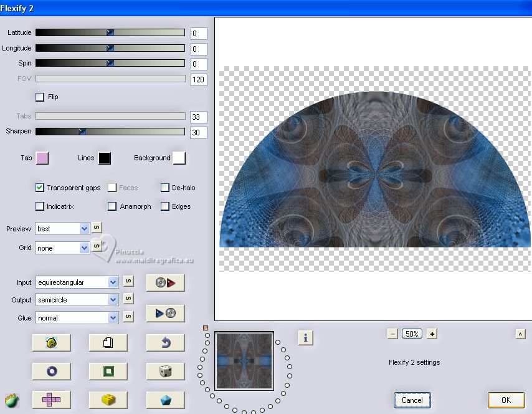Image resolution: width=532 pixels, height=414 pixels.
Task: Enable the Edges checkbox
Action: tap(165, 206)
